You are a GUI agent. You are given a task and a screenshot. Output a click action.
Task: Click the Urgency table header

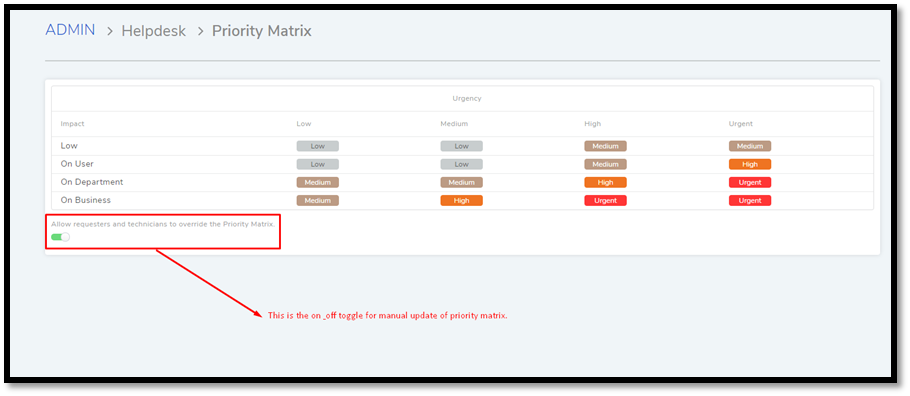[x=467, y=99]
